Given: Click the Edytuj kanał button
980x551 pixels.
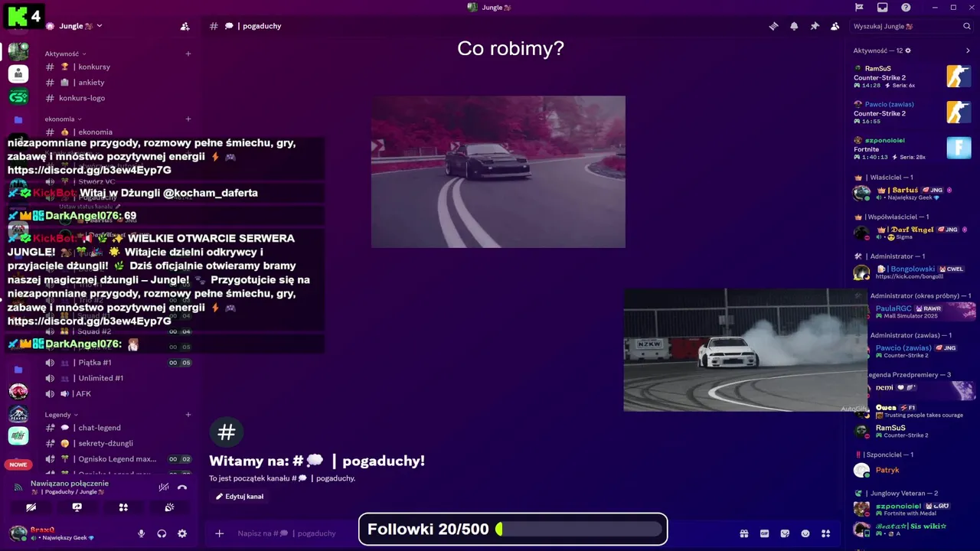Looking at the screenshot, I should tap(240, 497).
